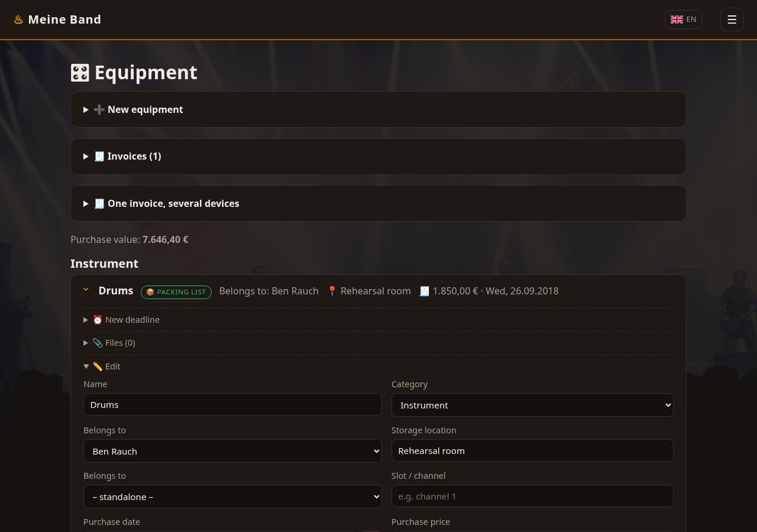Click the paperclip icon for Files (0)
Image resolution: width=757 pixels, height=532 pixels.
pos(98,343)
